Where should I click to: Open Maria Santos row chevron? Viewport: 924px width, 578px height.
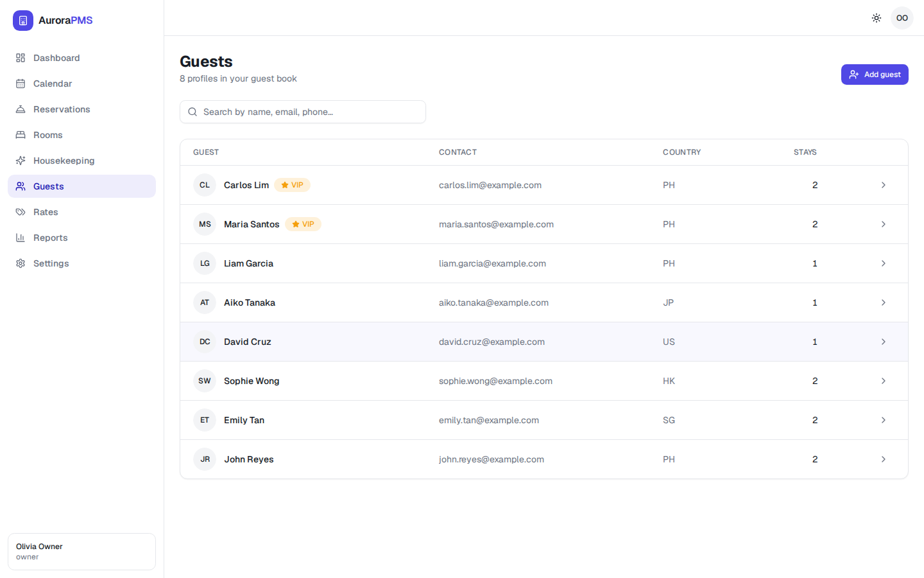click(x=884, y=224)
